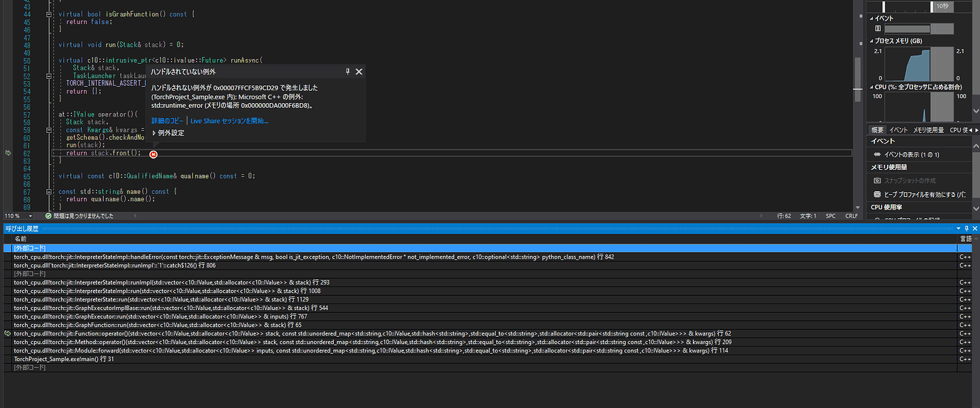The width and height of the screenshot is (980, 408).
Task: Click the 文字: 1 column indicator
Action: click(808, 215)
